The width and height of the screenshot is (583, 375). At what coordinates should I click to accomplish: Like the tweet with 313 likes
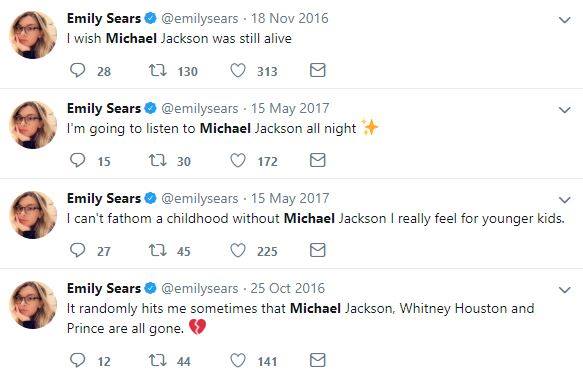(x=238, y=70)
